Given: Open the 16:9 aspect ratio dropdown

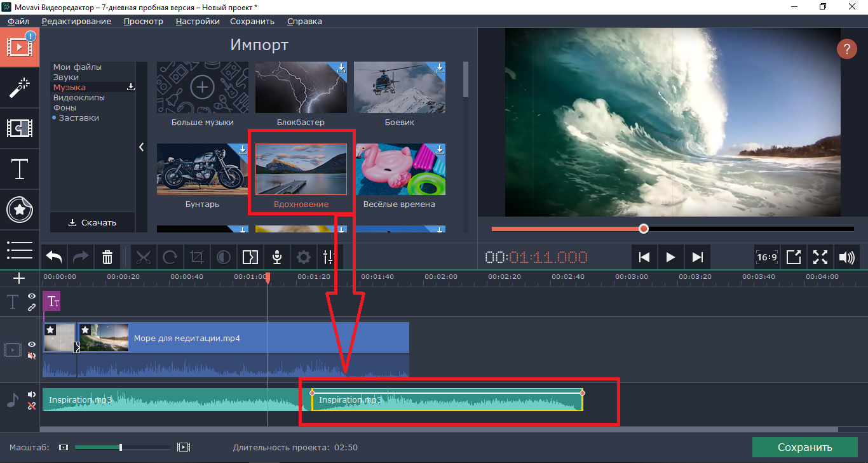Looking at the screenshot, I should point(767,257).
